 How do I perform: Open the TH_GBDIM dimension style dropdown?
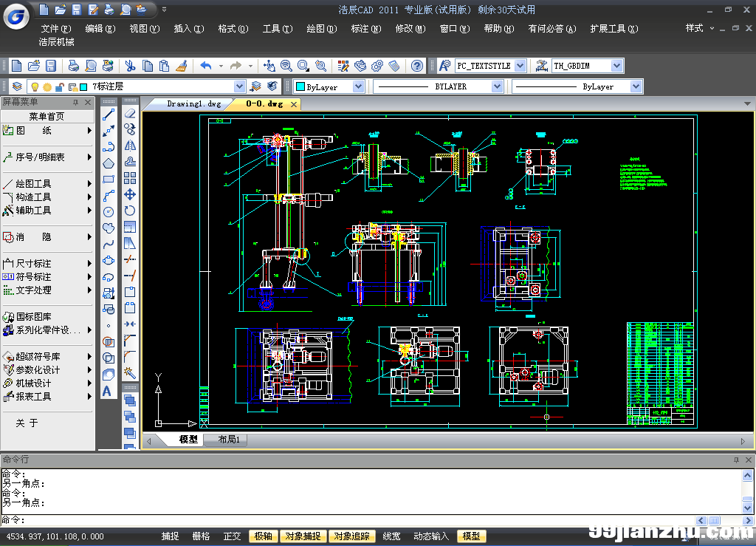[x=616, y=66]
